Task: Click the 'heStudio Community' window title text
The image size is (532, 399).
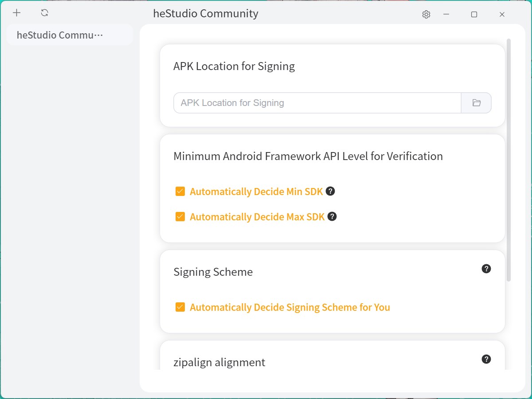Action: click(206, 13)
